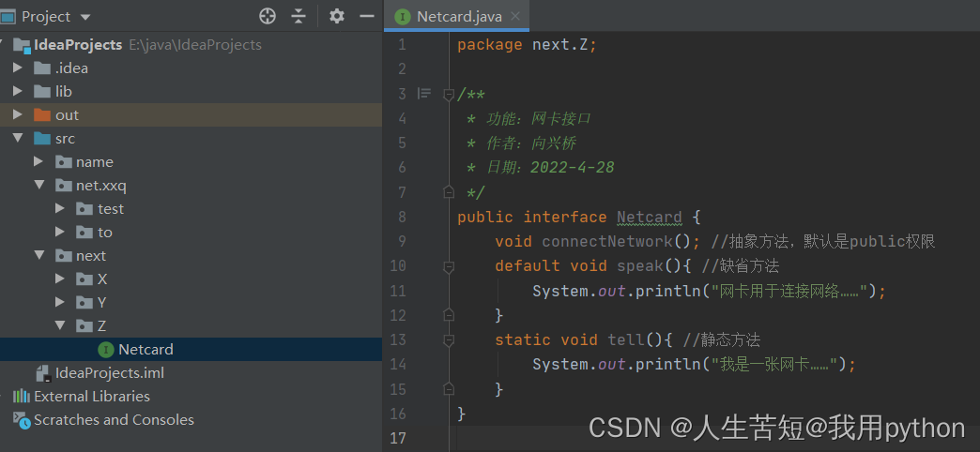Viewport: 980px width, 452px height.
Task: Select Scratches and Consoles node
Action: [x=191, y=420]
